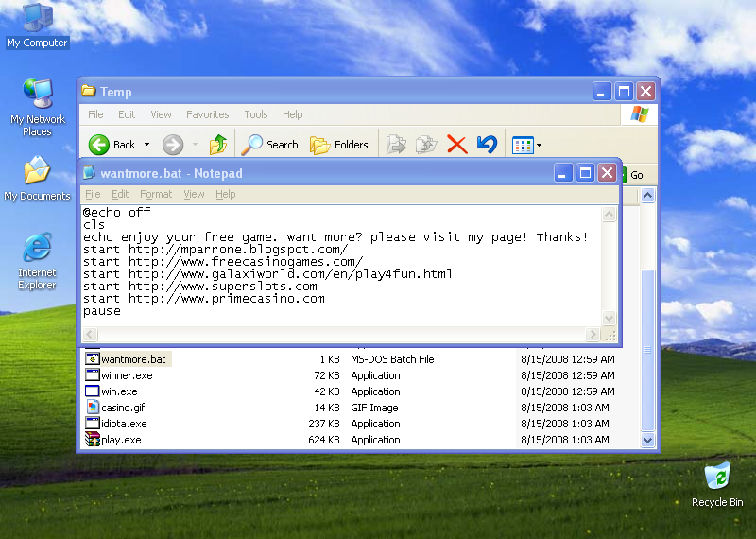Click the blue Undo arrow icon
The image size is (756, 539).
point(487,145)
